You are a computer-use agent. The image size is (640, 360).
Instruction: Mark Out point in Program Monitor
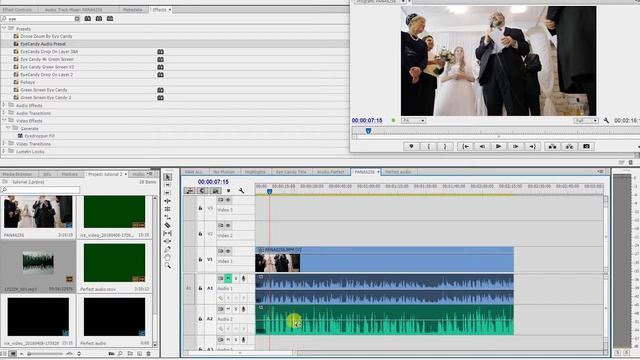445,147
